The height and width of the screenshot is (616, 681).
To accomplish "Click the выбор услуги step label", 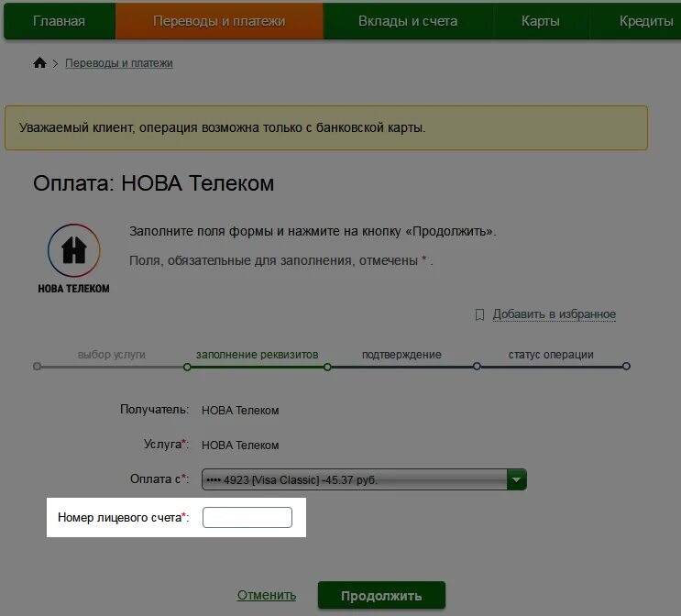I will pyautogui.click(x=112, y=355).
